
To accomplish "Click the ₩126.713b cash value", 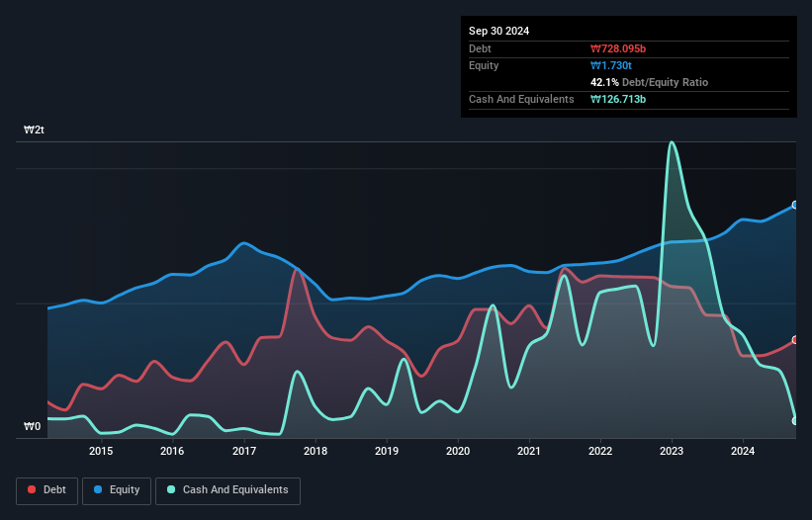I will point(618,99).
